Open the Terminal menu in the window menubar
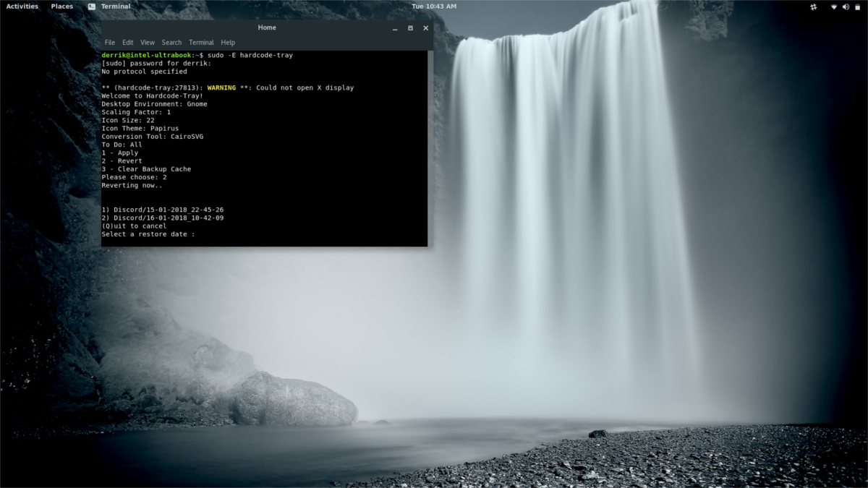This screenshot has width=868, height=488. [x=201, y=43]
